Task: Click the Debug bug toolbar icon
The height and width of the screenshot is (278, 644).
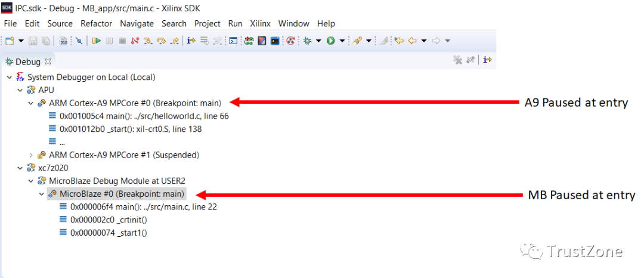Action: coord(307,41)
